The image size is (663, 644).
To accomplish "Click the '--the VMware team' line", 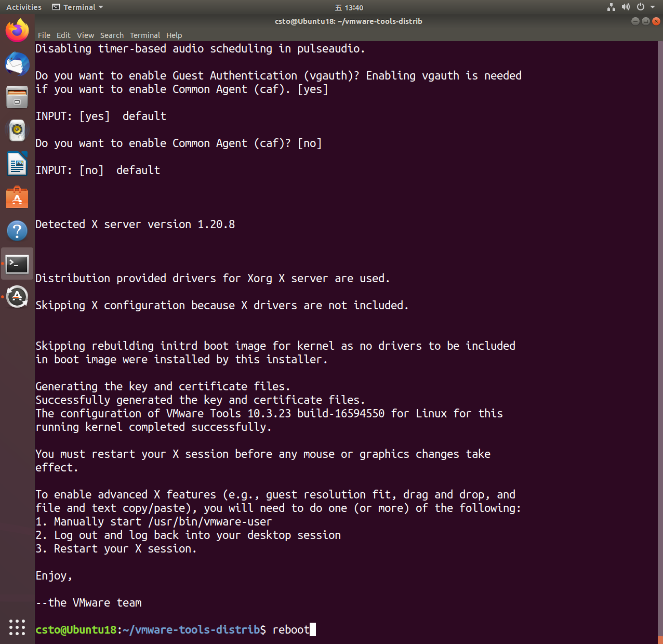I will pos(88,602).
